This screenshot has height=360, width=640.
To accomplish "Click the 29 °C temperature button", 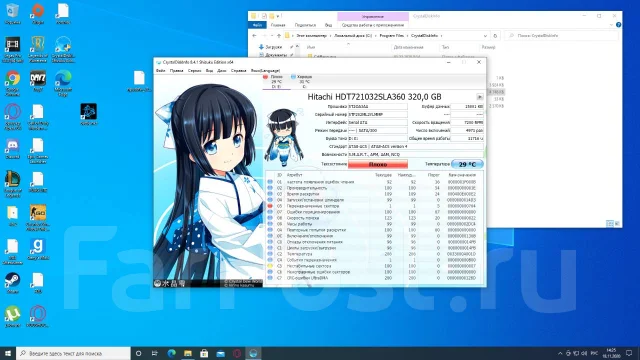I will point(467,164).
